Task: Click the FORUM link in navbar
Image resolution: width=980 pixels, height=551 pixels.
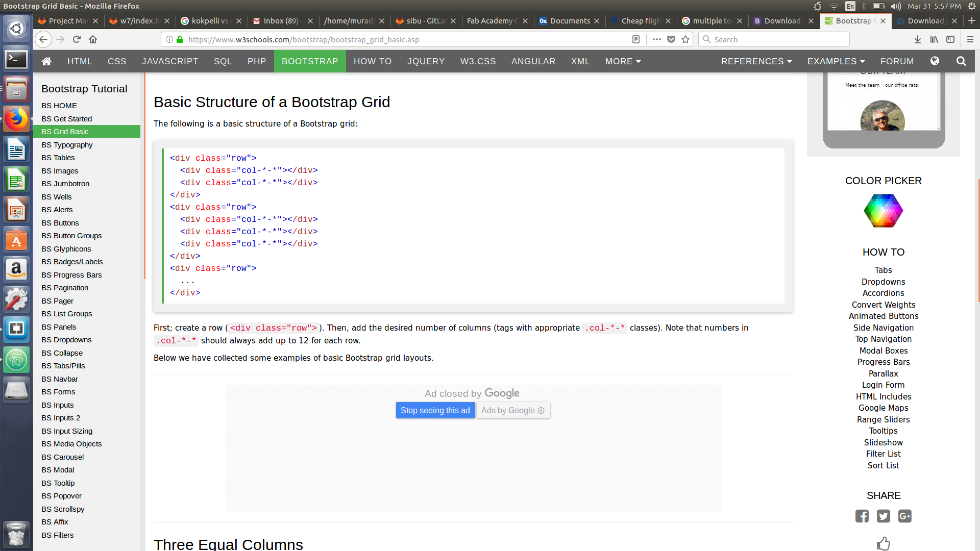Action: click(x=897, y=61)
